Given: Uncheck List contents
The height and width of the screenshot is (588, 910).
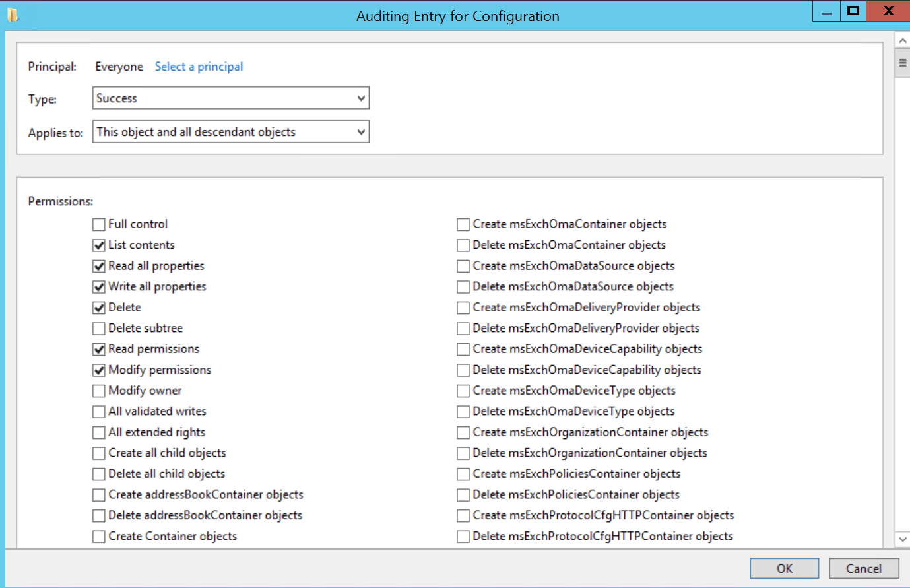Looking at the screenshot, I should [x=98, y=245].
